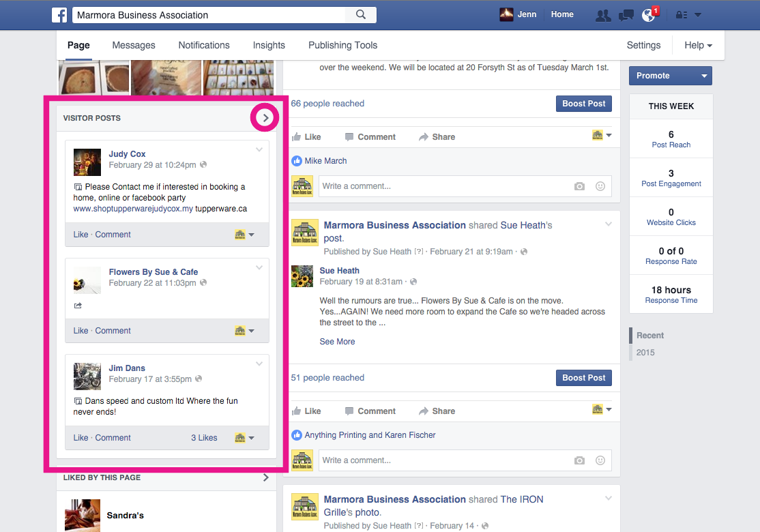
Task: Change identity selector on Judy Cox post
Action: pos(244,235)
